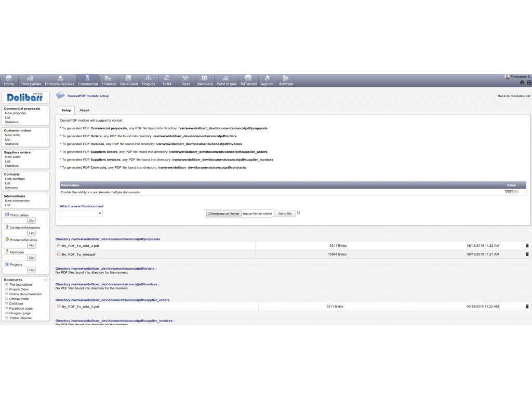
Task: Open the Commercial module
Action: 88,81
